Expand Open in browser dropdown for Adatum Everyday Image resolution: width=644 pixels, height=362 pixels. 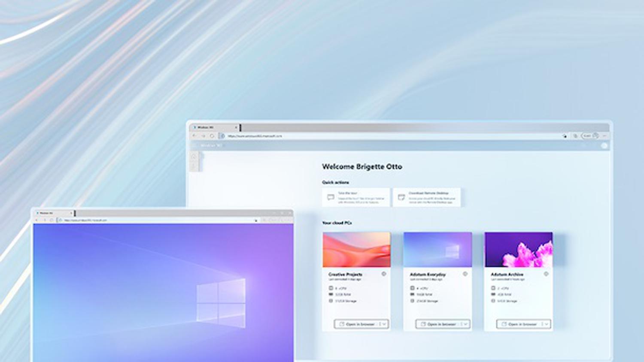465,324
